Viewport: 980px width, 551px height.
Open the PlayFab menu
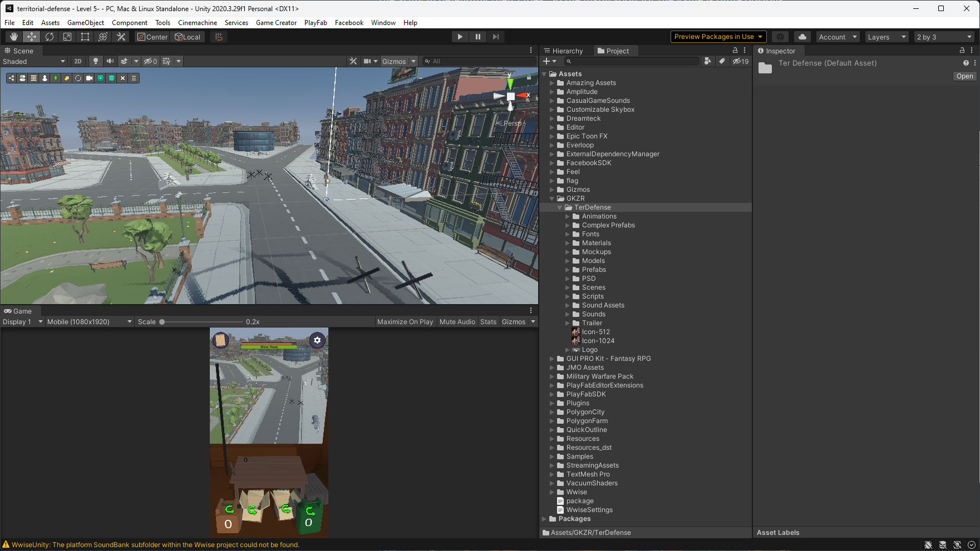316,23
